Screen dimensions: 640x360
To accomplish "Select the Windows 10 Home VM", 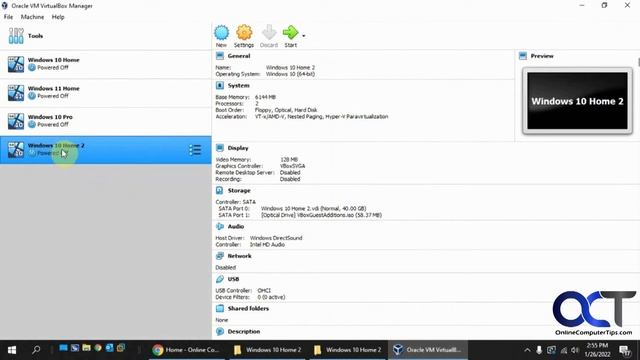I will pyautogui.click(x=106, y=64).
